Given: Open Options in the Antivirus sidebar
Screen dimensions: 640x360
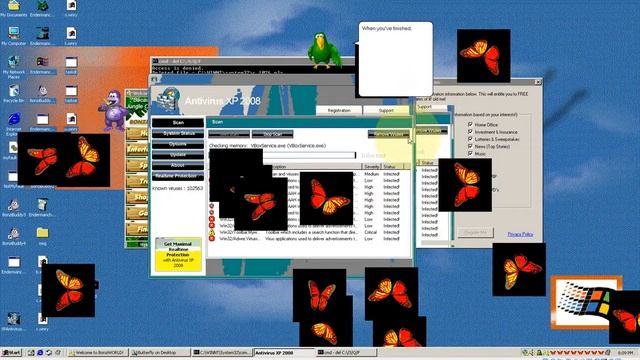Looking at the screenshot, I should (178, 144).
